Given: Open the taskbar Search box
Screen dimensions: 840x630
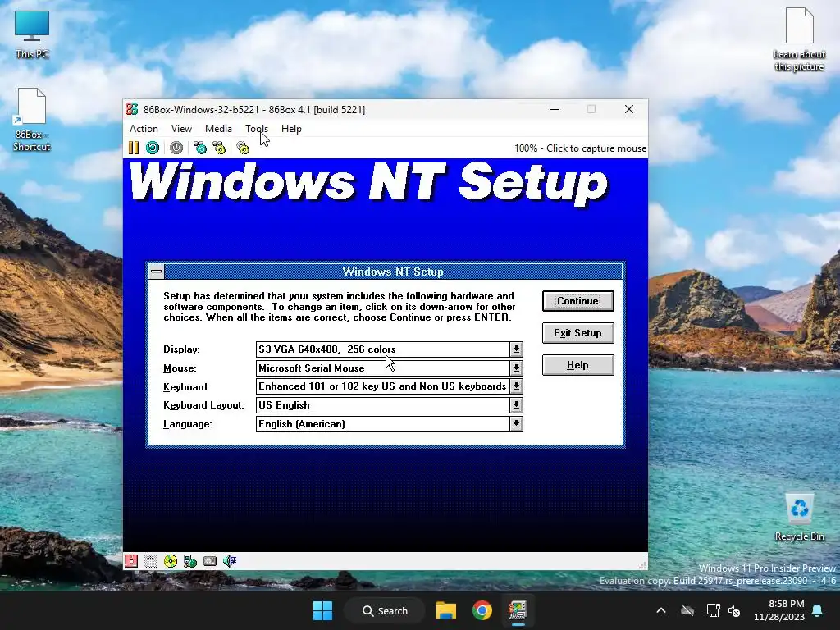Looking at the screenshot, I should pos(385,610).
